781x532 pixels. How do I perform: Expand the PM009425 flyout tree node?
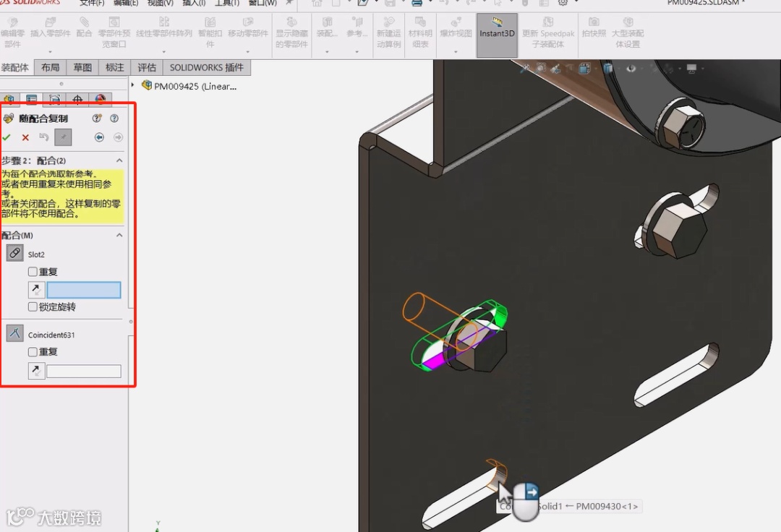pyautogui.click(x=133, y=85)
